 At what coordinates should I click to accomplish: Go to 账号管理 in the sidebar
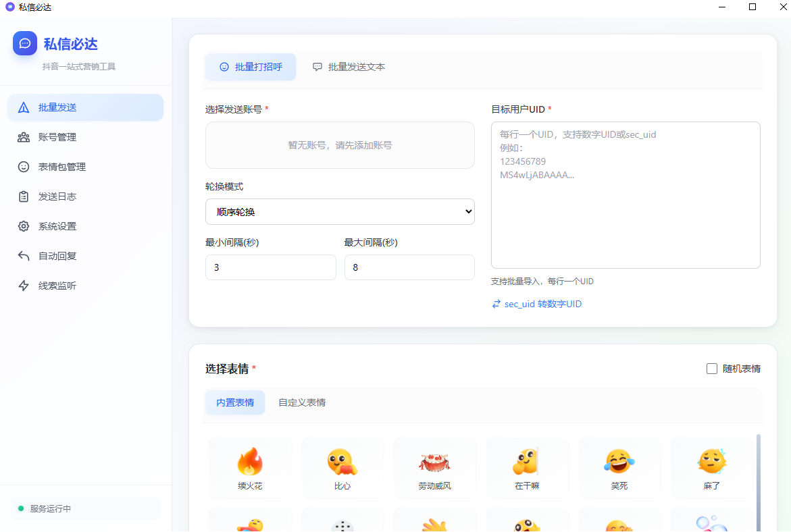(85, 137)
